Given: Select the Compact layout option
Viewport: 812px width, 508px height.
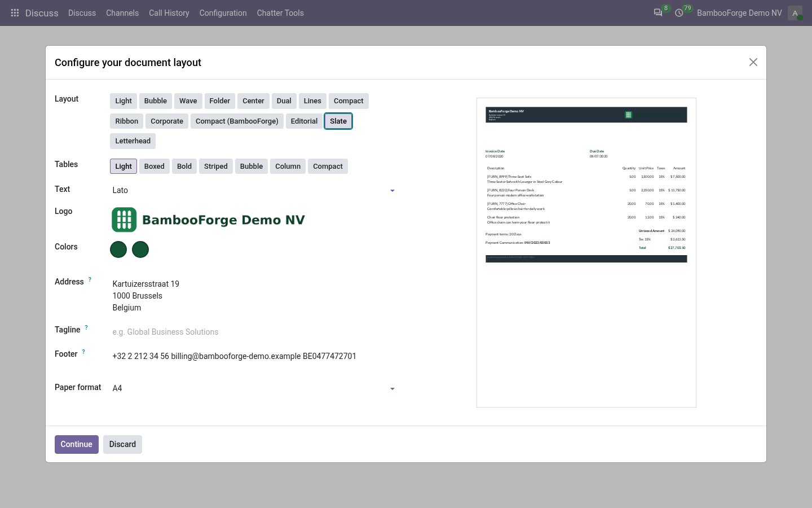Looking at the screenshot, I should click(x=348, y=101).
